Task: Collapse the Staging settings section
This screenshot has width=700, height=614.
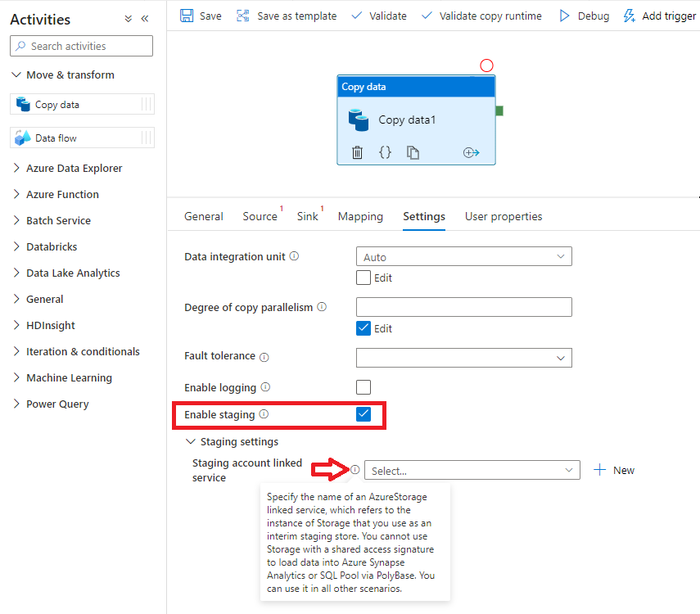Action: click(x=190, y=441)
